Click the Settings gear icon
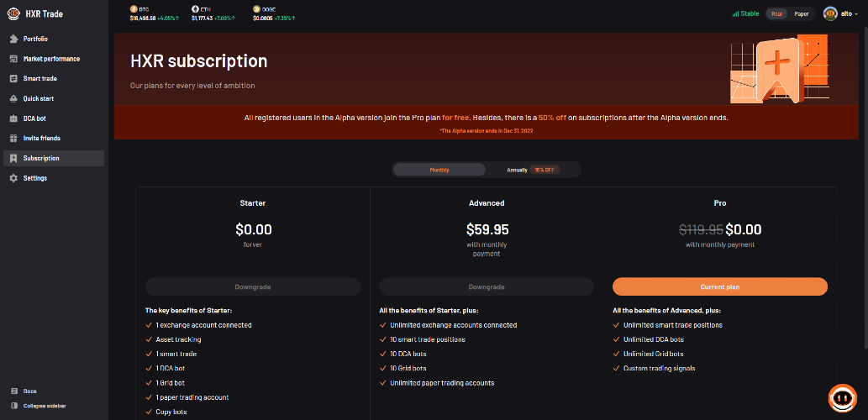Viewport: 868px width, 420px height. [x=13, y=178]
